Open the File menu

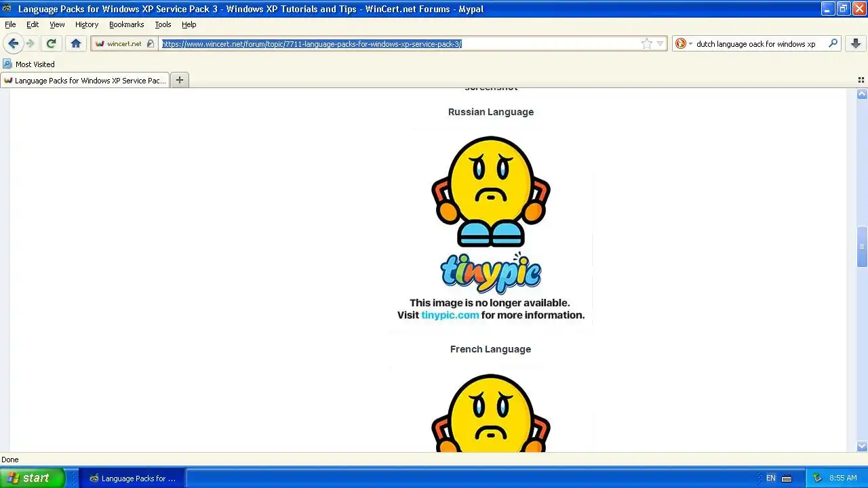click(x=10, y=24)
